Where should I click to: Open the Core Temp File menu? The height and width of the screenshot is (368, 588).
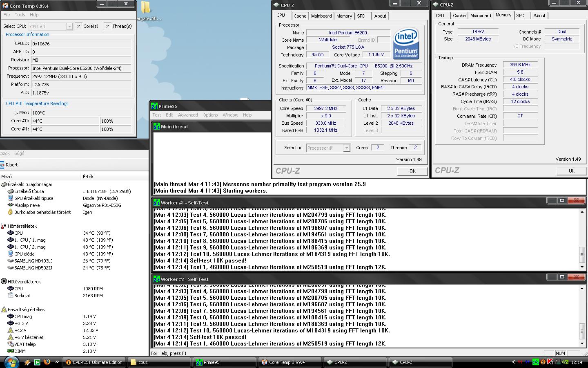click(x=7, y=15)
